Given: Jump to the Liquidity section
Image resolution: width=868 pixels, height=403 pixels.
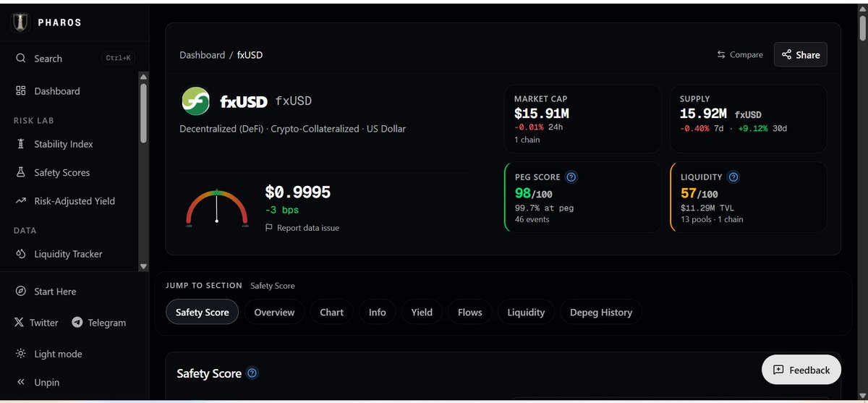Looking at the screenshot, I should coord(526,312).
